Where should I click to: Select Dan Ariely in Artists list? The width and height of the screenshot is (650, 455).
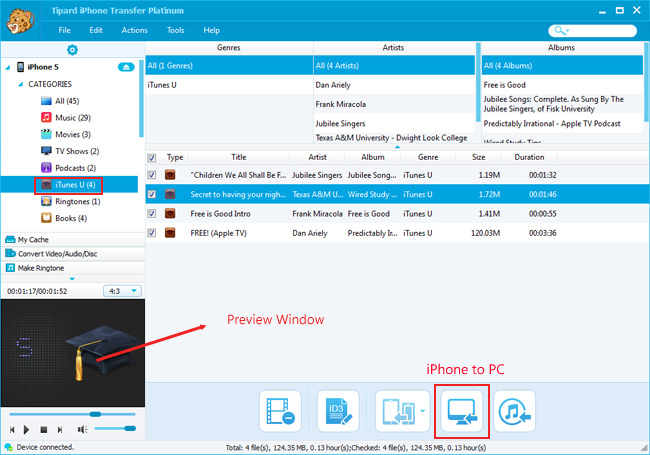(x=394, y=85)
